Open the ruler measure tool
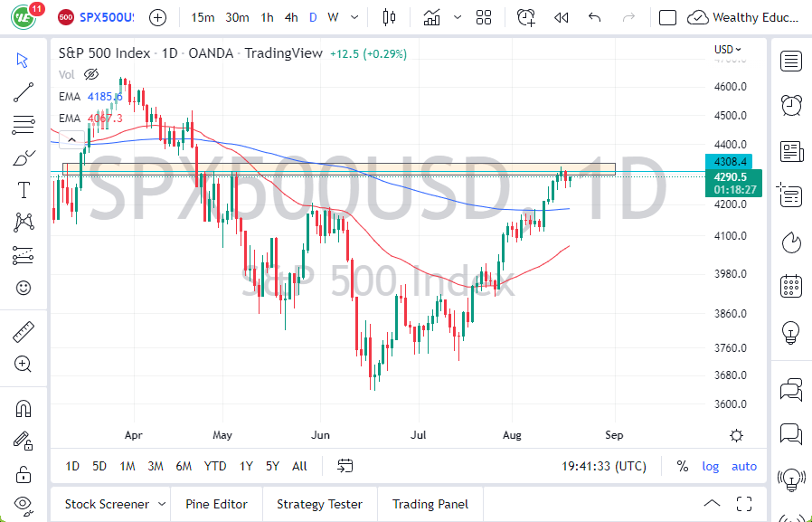The width and height of the screenshot is (812, 522). coord(24,332)
